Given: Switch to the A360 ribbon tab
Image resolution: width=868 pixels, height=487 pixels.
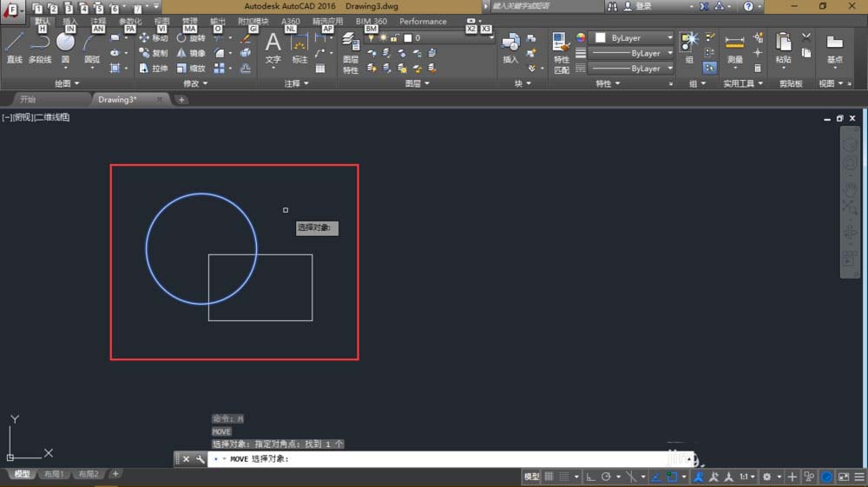Looking at the screenshot, I should (x=291, y=22).
